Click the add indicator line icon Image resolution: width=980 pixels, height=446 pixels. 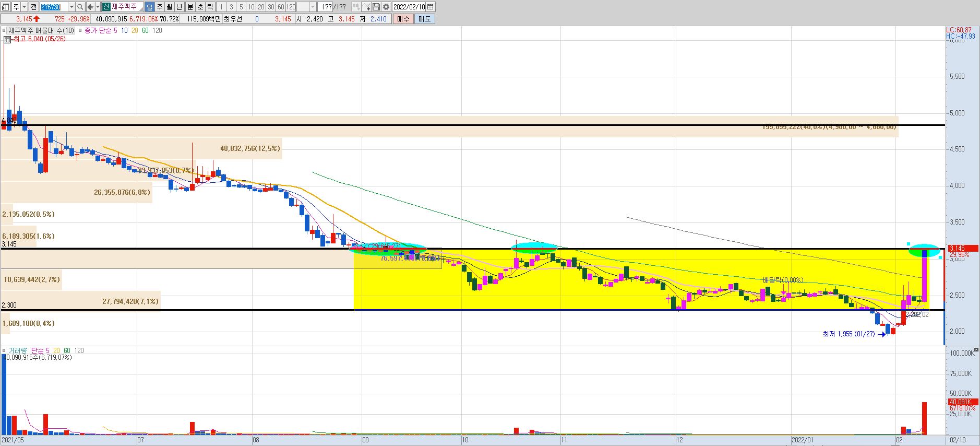pyautogui.click(x=366, y=7)
